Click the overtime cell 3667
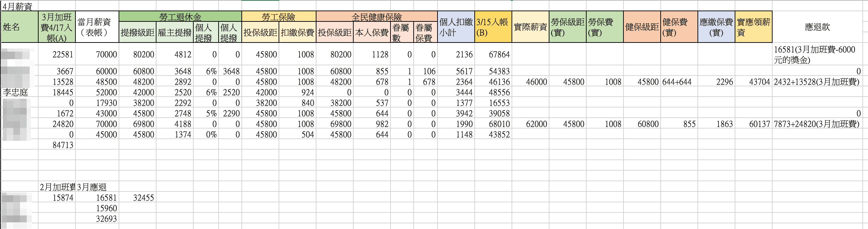The image size is (868, 229). pyautogui.click(x=57, y=71)
